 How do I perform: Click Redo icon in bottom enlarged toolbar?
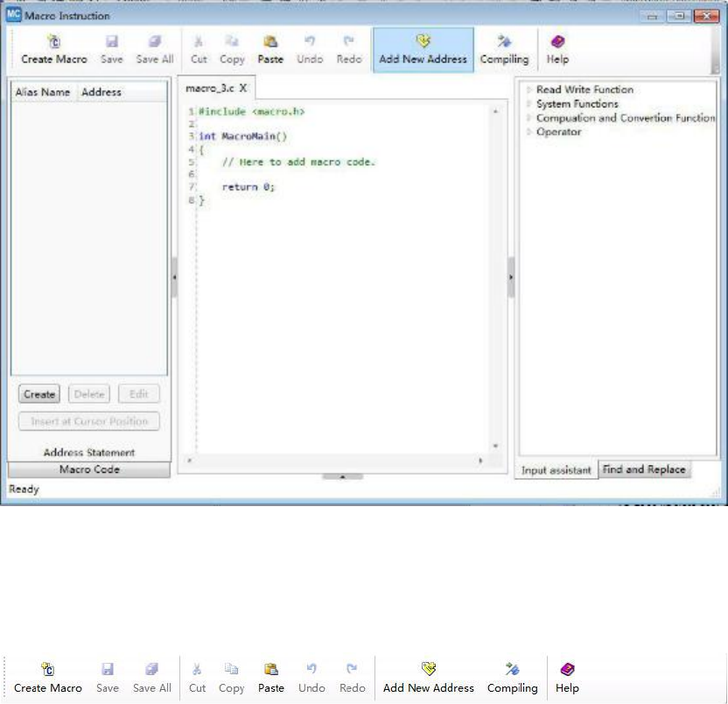pos(352,669)
